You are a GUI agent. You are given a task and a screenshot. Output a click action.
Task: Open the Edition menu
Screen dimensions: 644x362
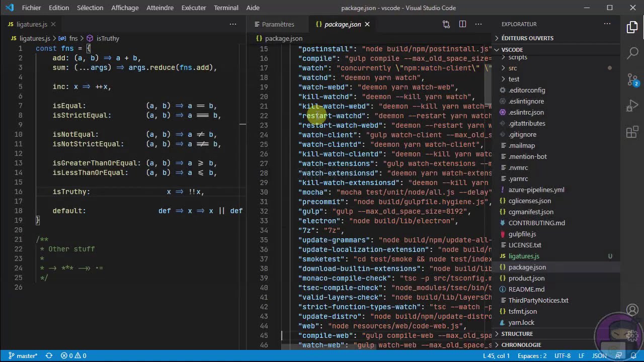(59, 8)
